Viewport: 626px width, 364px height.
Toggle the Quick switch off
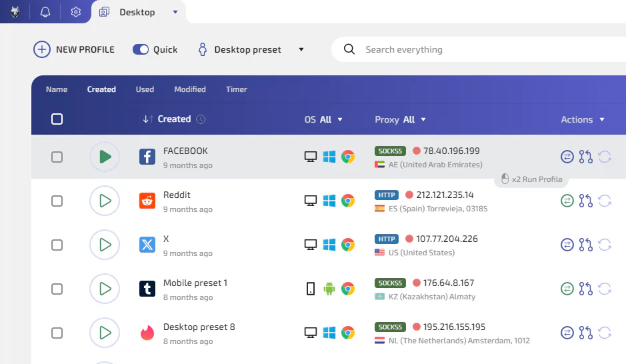pyautogui.click(x=141, y=49)
